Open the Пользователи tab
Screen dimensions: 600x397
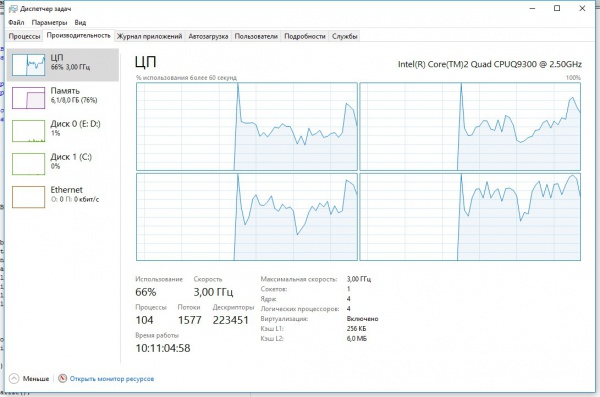(256, 36)
